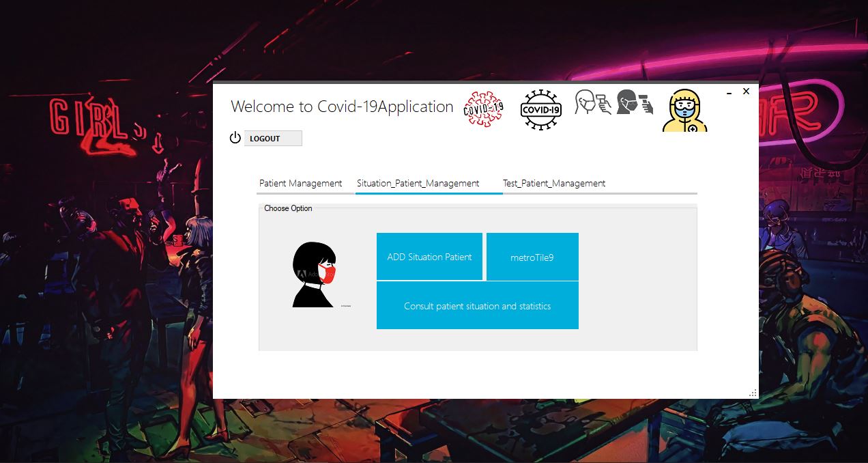Click the metroTile9 tile
This screenshot has width=868, height=463.
click(x=532, y=257)
